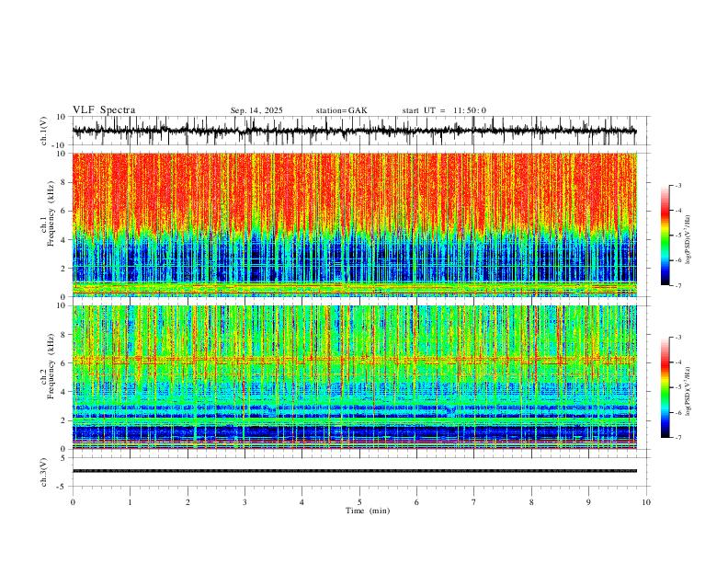The image size is (728, 563).
Task: Click the 6 kHz tick label on ch.1 axis
Action: coord(64,211)
